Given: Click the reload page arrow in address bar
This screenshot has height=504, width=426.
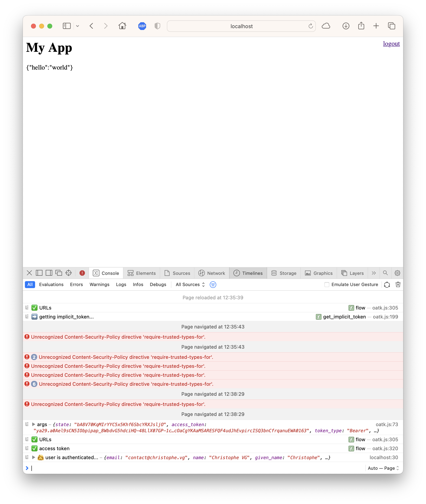Looking at the screenshot, I should click(x=311, y=26).
